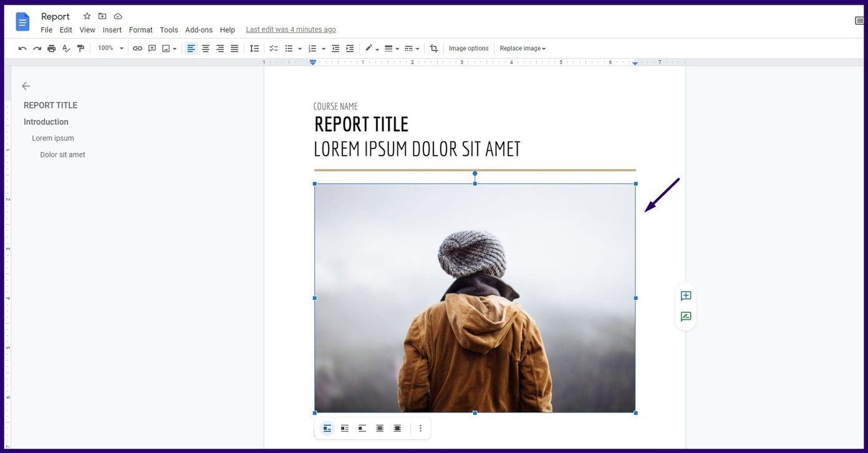This screenshot has width=868, height=453.
Task: Move document to another folder
Action: coord(102,16)
